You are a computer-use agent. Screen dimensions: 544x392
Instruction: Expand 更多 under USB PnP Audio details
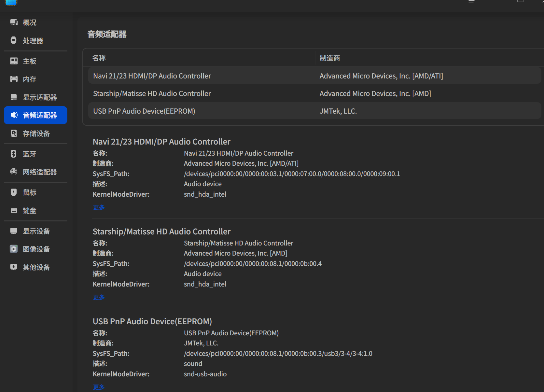click(x=99, y=387)
